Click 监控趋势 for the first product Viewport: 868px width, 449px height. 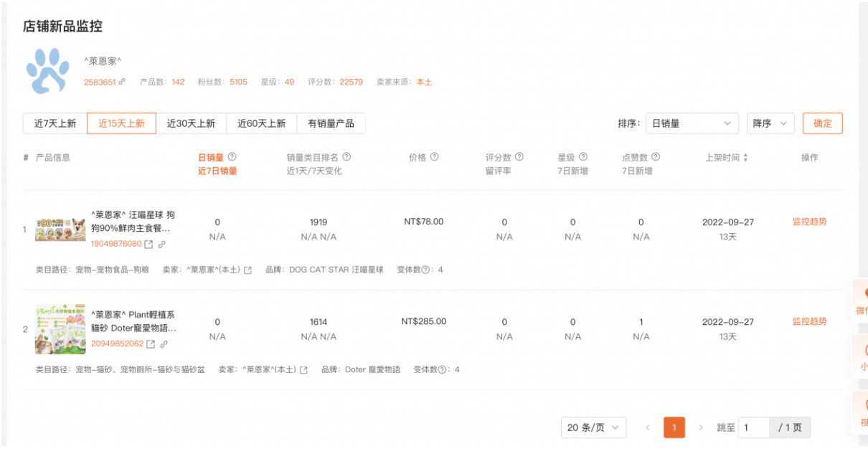(810, 221)
